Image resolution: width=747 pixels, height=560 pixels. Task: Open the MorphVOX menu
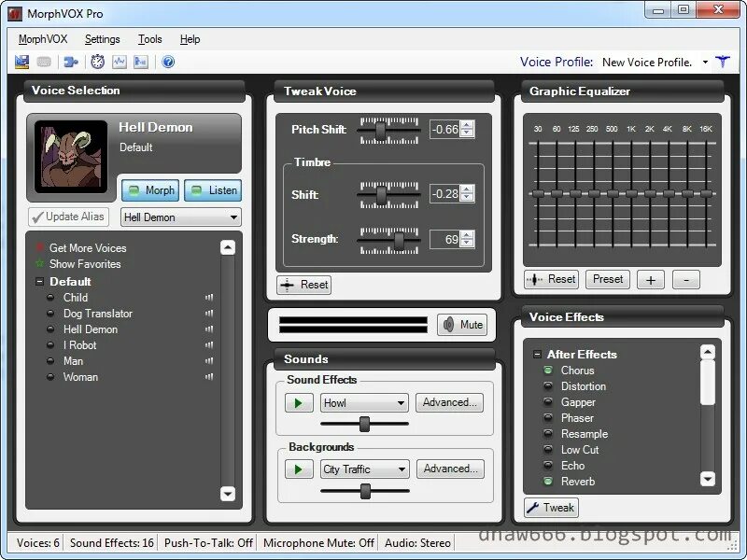(x=43, y=39)
